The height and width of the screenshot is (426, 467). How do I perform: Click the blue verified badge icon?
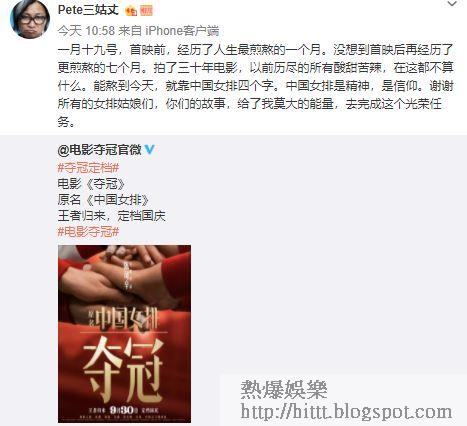click(150, 150)
